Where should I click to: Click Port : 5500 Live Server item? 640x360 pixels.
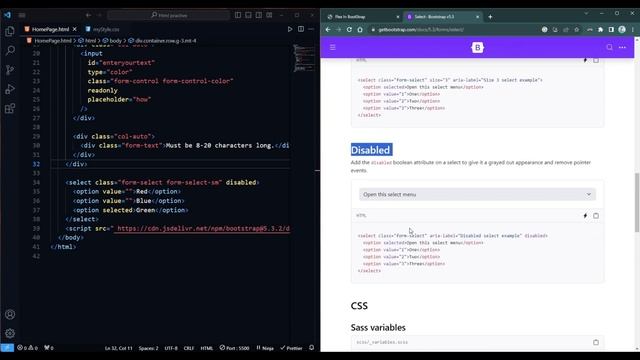[x=234, y=348]
